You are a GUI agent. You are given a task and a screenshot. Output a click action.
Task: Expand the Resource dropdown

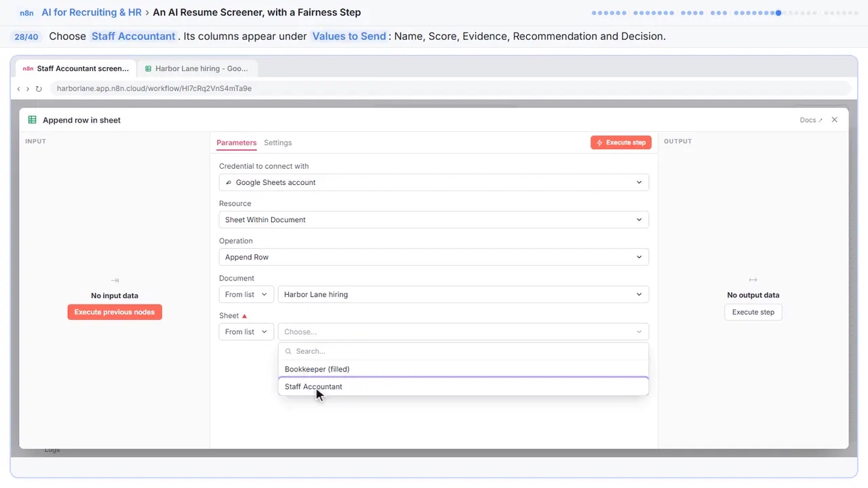[434, 220]
